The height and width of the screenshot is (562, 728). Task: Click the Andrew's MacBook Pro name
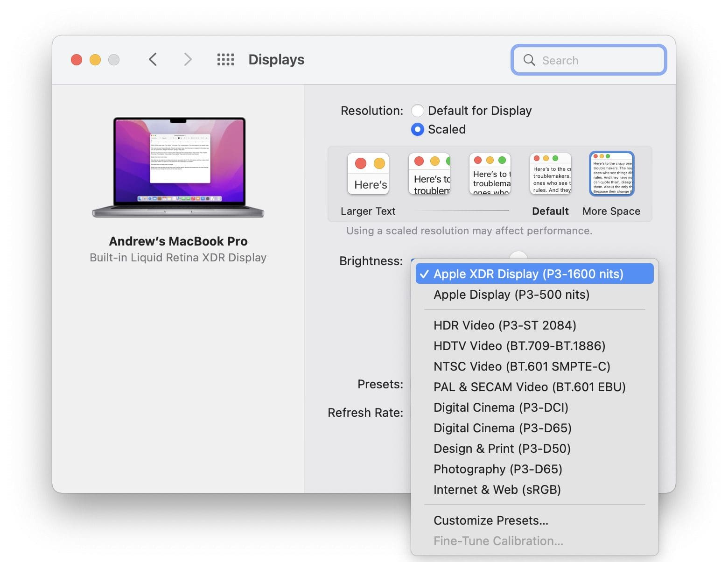178,241
